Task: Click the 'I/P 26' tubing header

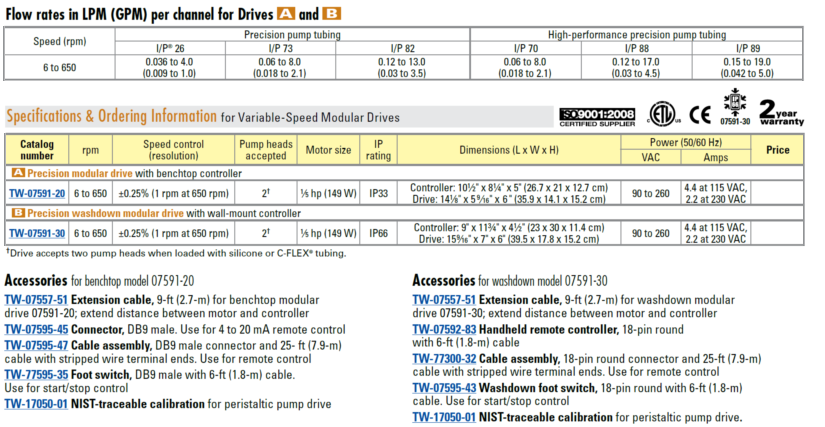Action: 170,48
